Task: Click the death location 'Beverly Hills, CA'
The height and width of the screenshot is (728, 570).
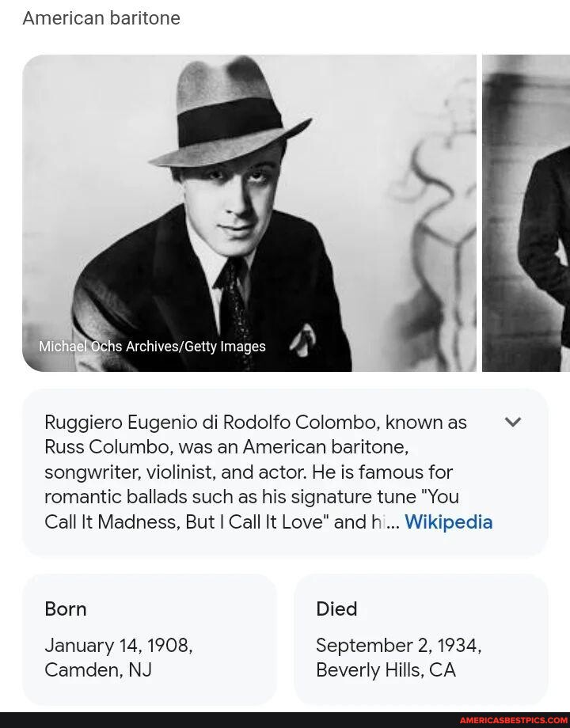Action: pos(386,670)
